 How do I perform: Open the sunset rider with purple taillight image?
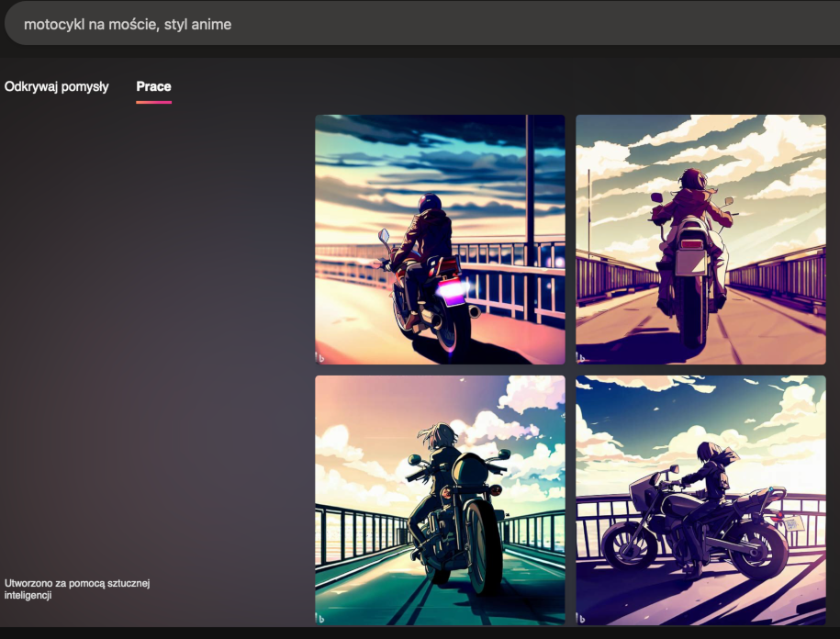coord(440,240)
